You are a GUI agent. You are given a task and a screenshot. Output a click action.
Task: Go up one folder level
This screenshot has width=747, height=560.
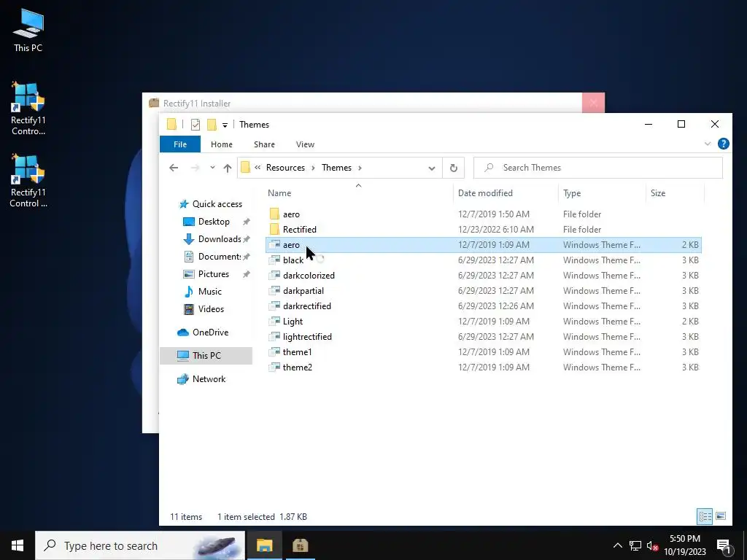(228, 168)
